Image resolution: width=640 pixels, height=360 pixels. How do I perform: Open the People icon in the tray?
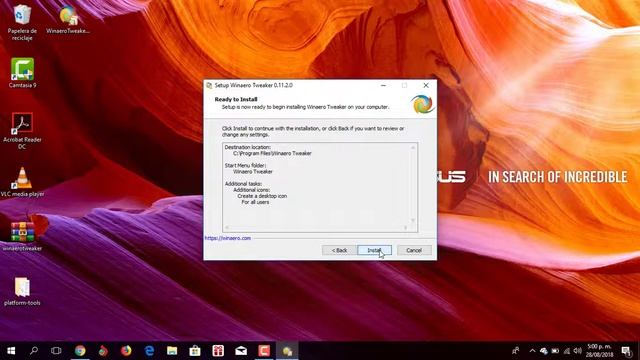(x=516, y=351)
